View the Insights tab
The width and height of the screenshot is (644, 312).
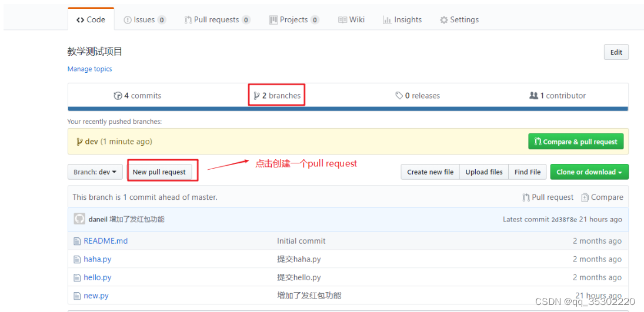point(402,19)
